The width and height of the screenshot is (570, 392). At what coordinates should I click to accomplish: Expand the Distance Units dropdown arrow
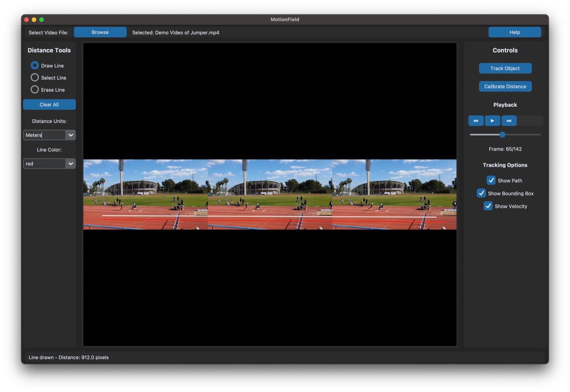pos(71,135)
